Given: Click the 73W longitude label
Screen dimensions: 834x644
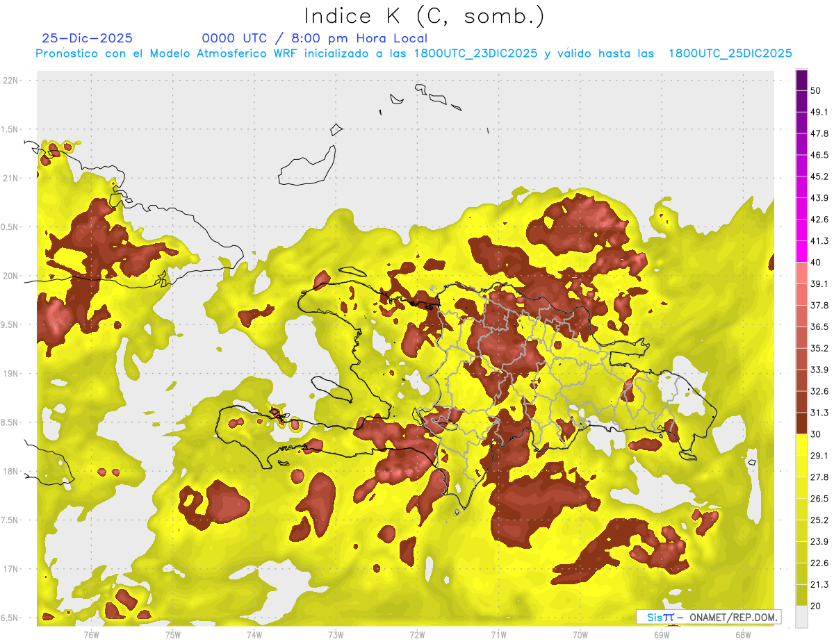Looking at the screenshot, I should click(x=336, y=634).
